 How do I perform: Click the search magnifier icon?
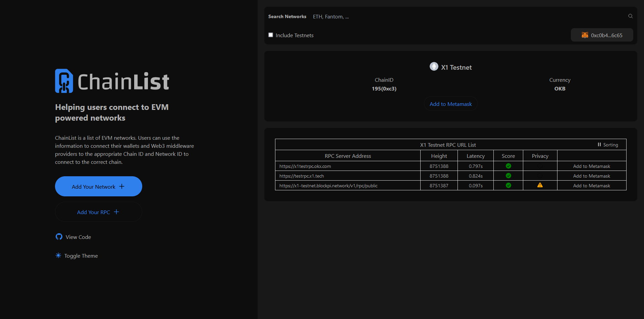[x=630, y=16]
